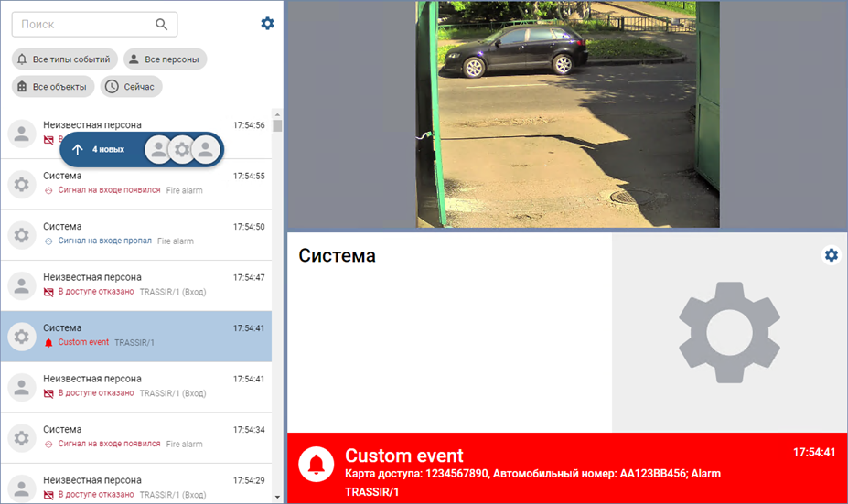Click the search magnifier icon

click(x=162, y=25)
